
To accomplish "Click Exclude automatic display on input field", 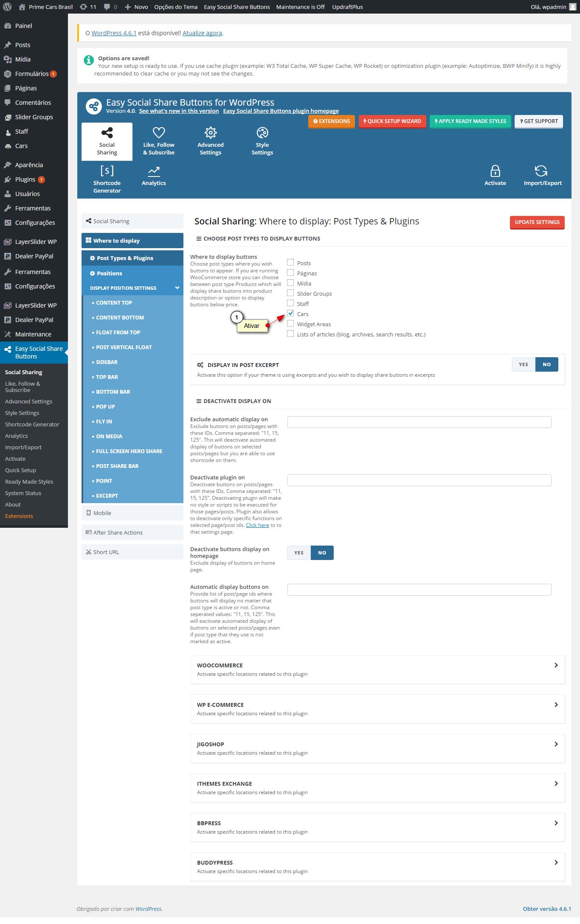I will click(x=420, y=422).
